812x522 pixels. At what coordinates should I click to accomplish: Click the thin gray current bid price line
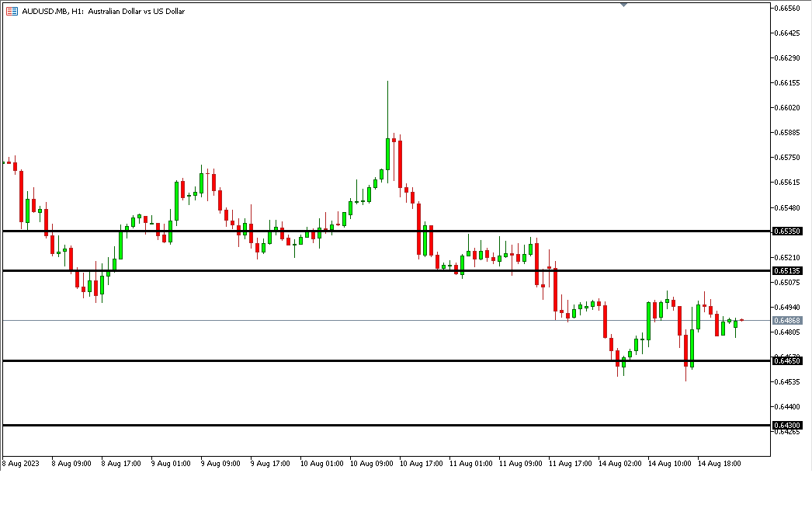click(466, 320)
